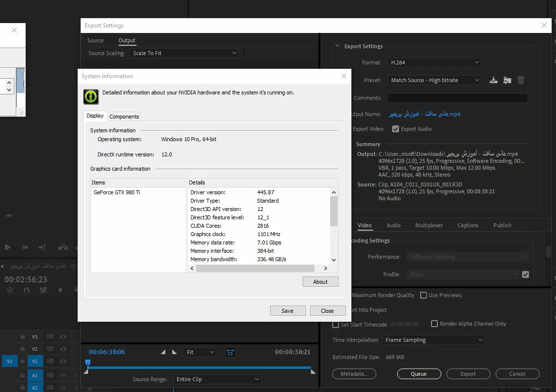556x392 pixels.
Task: Toggle V2 track visibility eye
Action: point(63,349)
